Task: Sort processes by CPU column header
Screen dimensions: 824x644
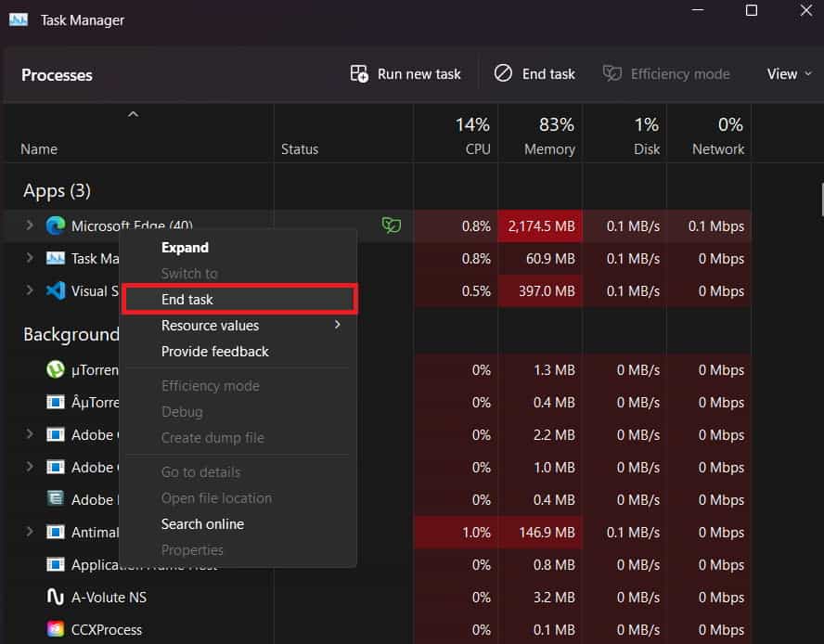Action: pos(473,135)
